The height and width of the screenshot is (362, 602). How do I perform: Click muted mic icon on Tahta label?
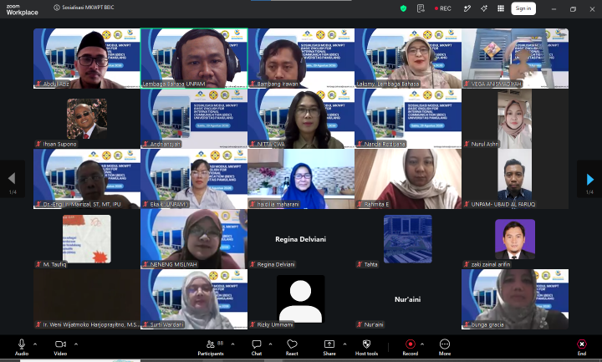(360, 264)
